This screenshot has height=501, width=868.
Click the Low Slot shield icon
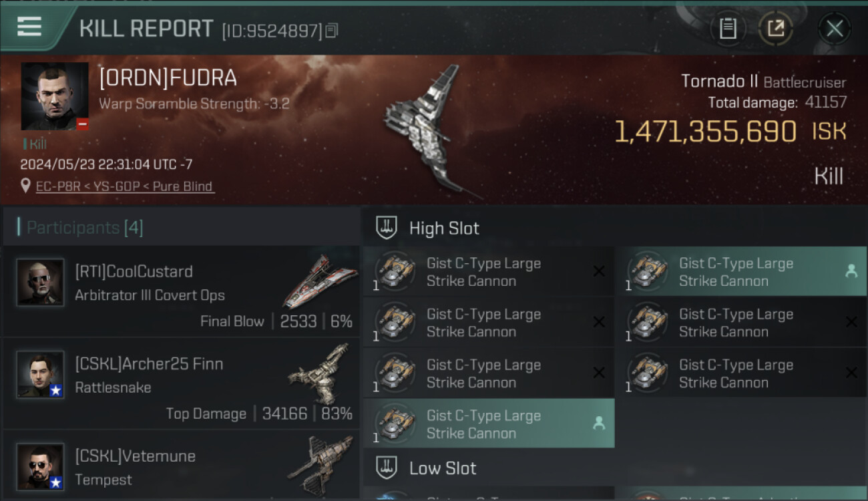pos(387,468)
